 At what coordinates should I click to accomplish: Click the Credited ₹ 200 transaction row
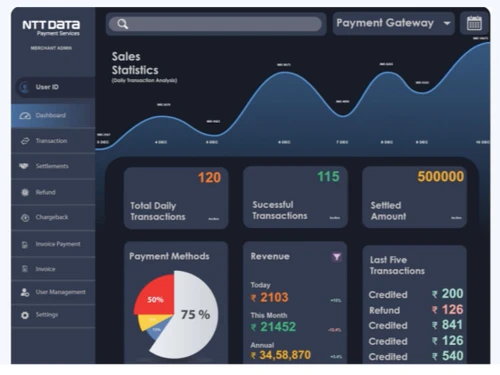click(416, 294)
